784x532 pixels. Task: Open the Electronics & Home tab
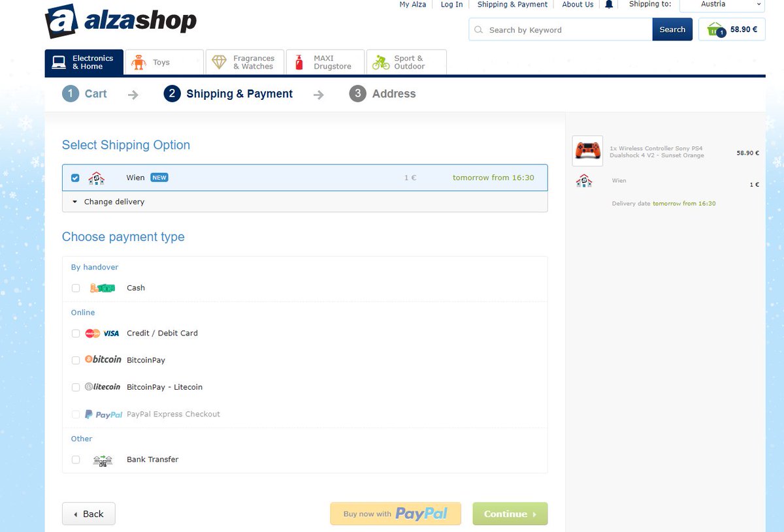click(84, 63)
